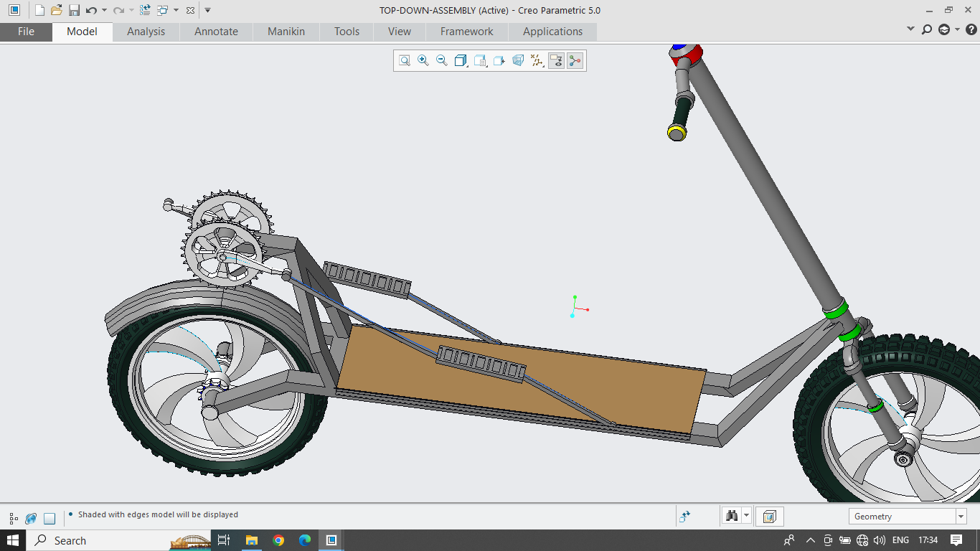The image size is (980, 551).
Task: Click the Perspective View icon
Action: point(517,61)
